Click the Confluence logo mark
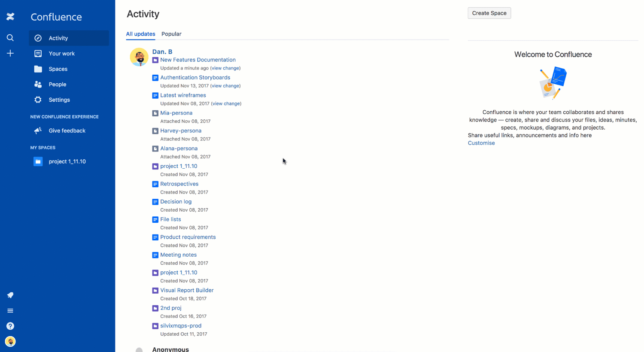Screen dimensions: 644x352 [x=10, y=17]
